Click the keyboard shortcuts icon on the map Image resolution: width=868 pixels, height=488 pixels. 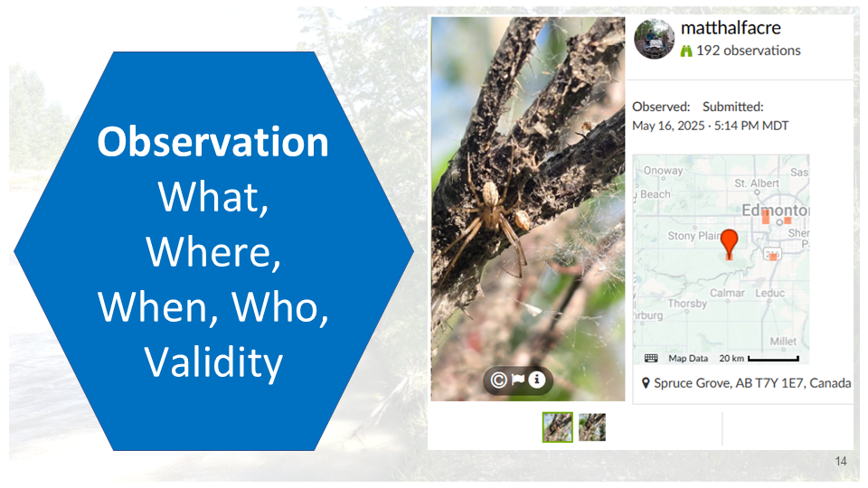(651, 359)
